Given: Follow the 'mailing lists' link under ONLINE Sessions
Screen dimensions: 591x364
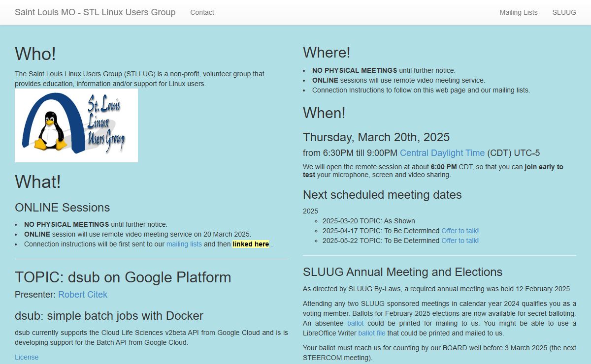Looking at the screenshot, I should (184, 244).
